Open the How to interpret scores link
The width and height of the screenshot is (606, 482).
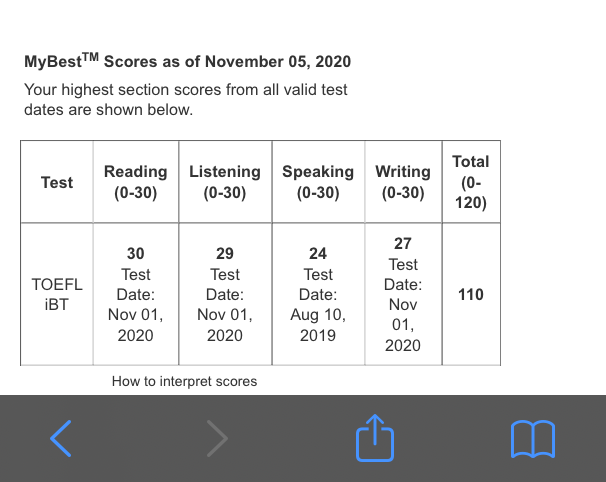click(x=184, y=381)
